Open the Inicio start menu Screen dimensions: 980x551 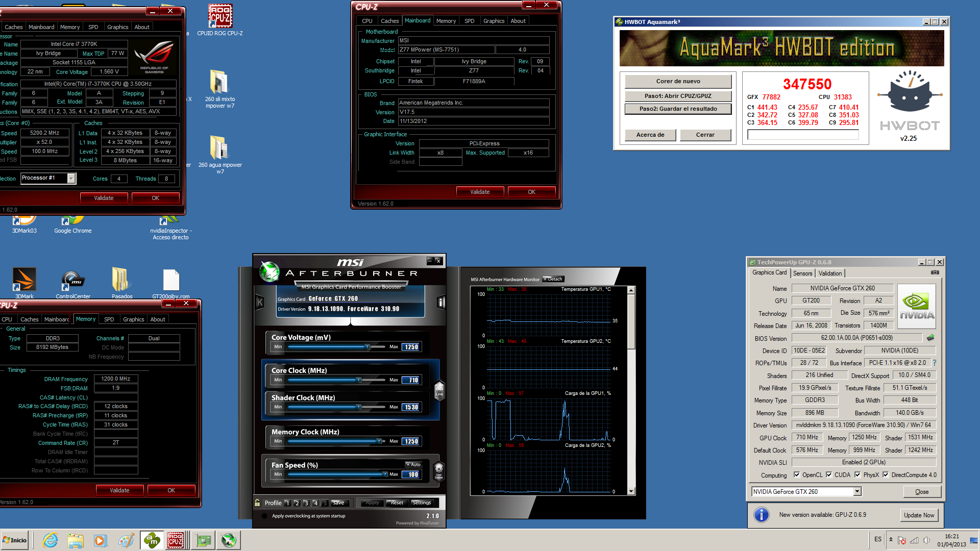15,540
